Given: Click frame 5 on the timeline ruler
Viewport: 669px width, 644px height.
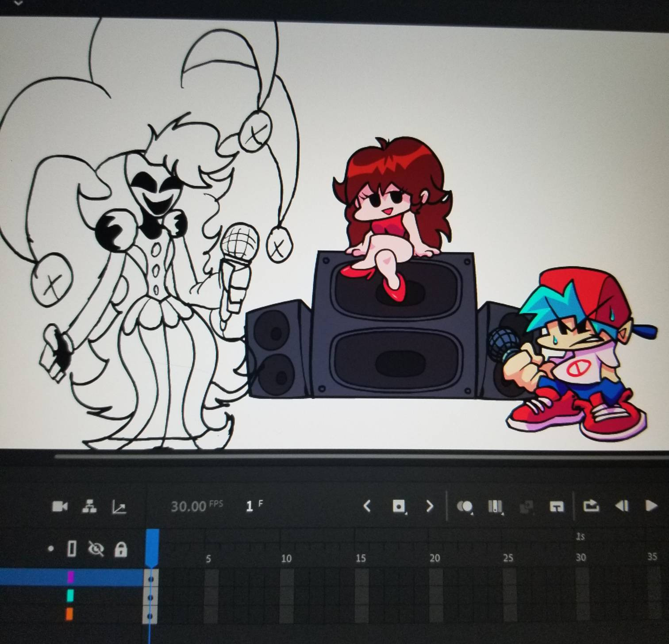Looking at the screenshot, I should (x=208, y=559).
